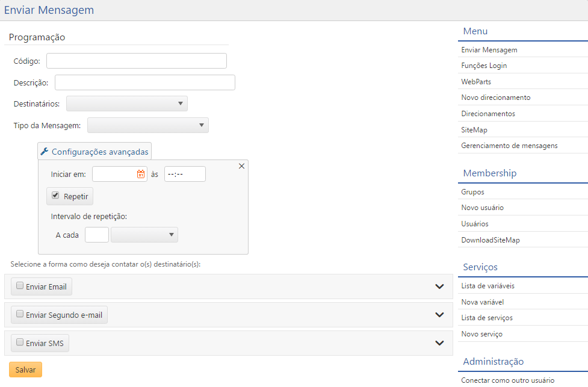Expand the Enviar Segundo e-mail section

tap(439, 314)
